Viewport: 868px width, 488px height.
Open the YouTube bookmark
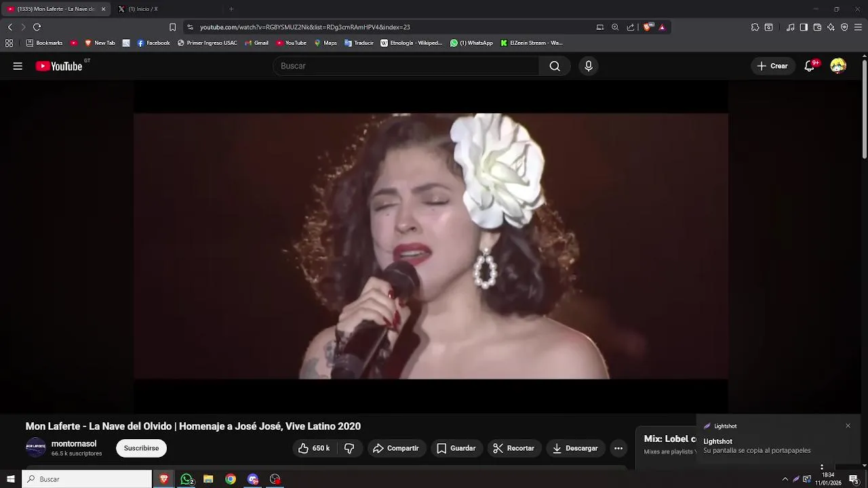click(x=291, y=43)
